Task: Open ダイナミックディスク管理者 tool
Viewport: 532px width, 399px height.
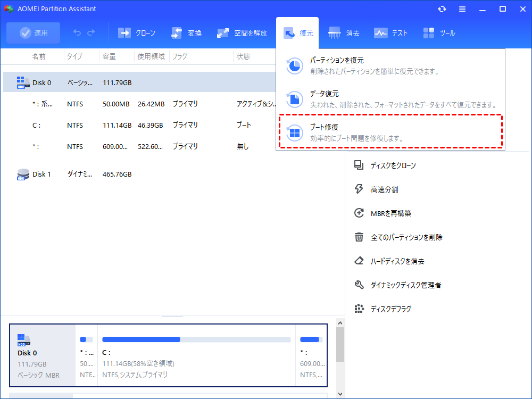Action: (x=405, y=285)
